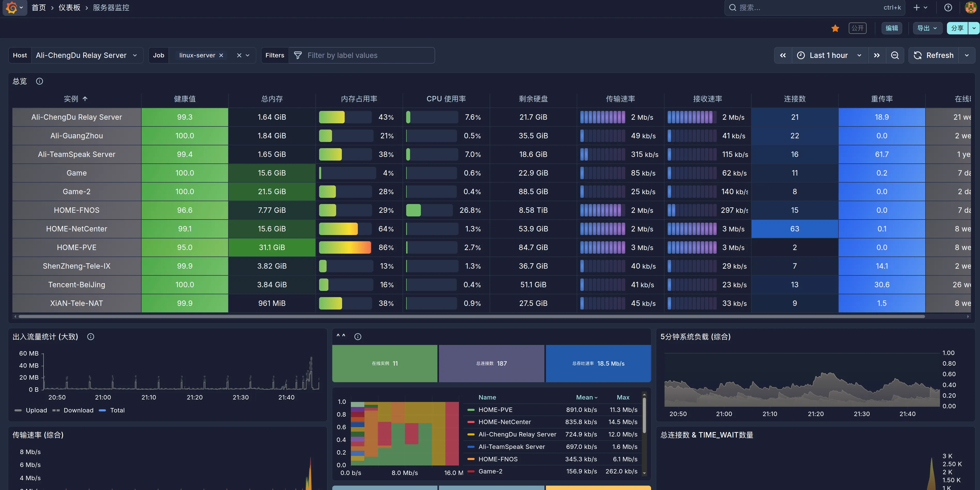Open the 导出 export dropdown
Image resolution: width=980 pixels, height=490 pixels.
click(927, 28)
